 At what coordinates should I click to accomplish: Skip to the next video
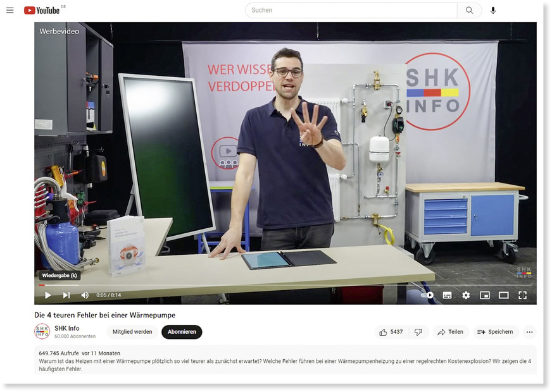[65, 295]
